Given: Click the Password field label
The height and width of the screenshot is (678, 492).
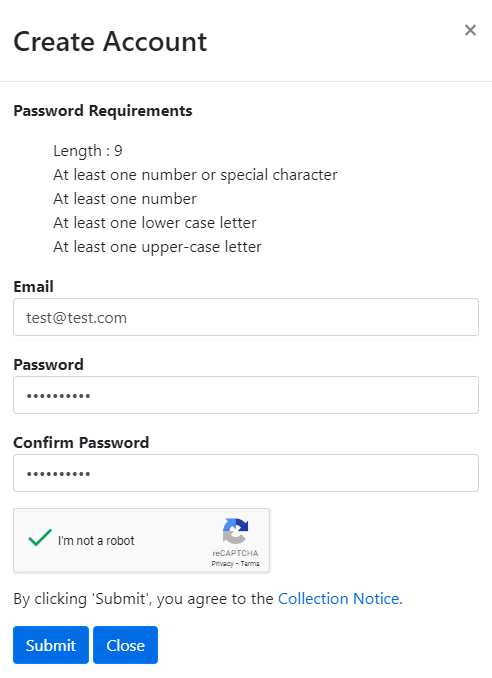Looking at the screenshot, I should (48, 365).
